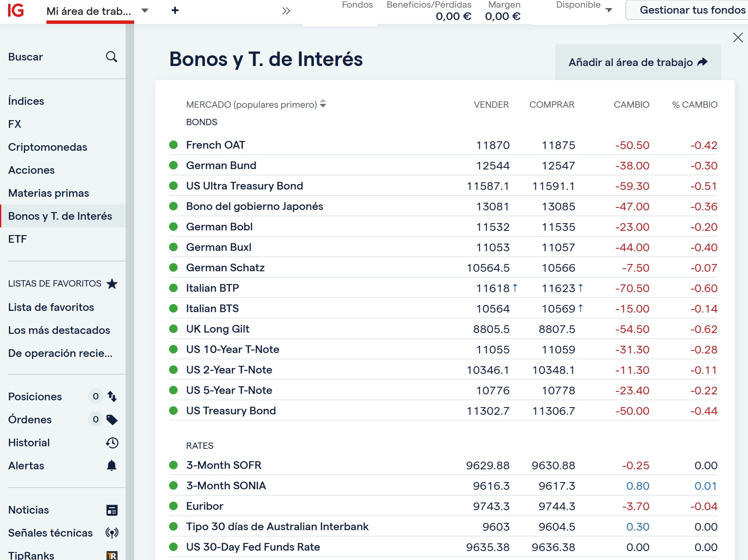748x560 pixels.
Task: Click the IG logo
Action: 16,10
